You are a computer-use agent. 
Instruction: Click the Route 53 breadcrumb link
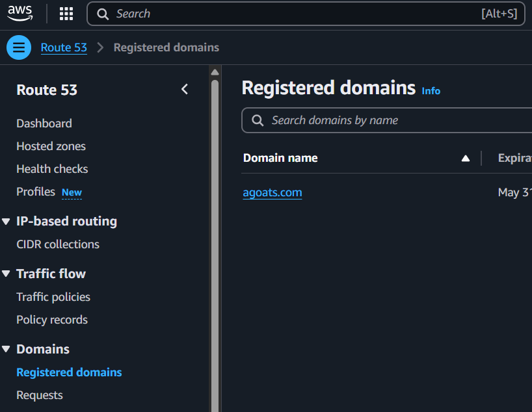(x=64, y=47)
